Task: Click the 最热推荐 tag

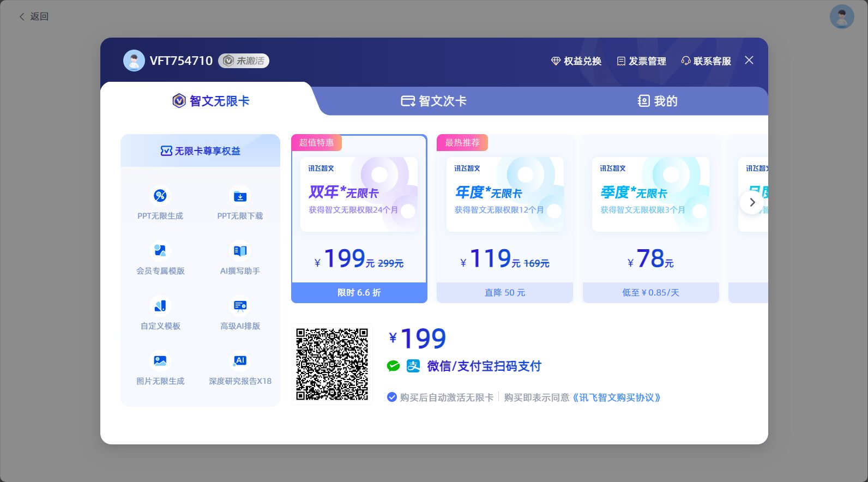Action: [x=462, y=143]
